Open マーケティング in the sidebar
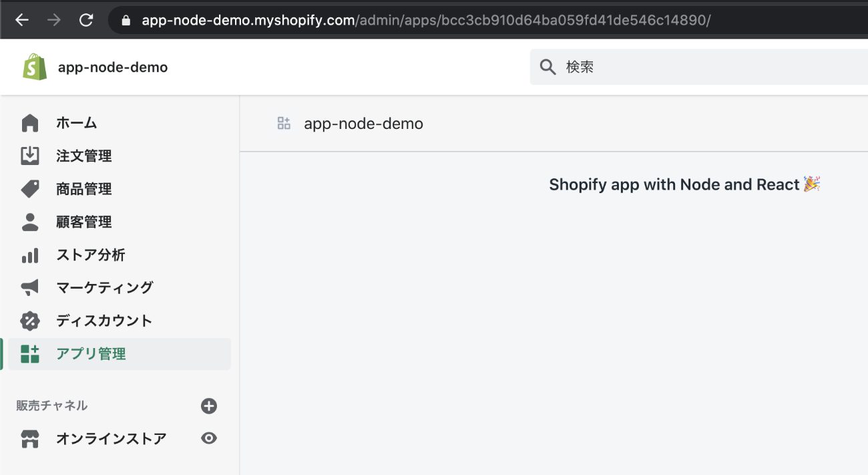 coord(105,287)
